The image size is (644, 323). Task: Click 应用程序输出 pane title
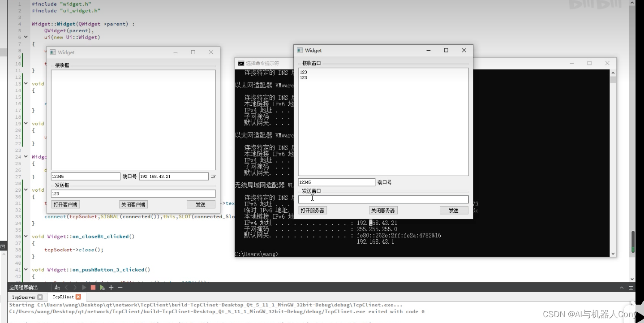pos(24,288)
